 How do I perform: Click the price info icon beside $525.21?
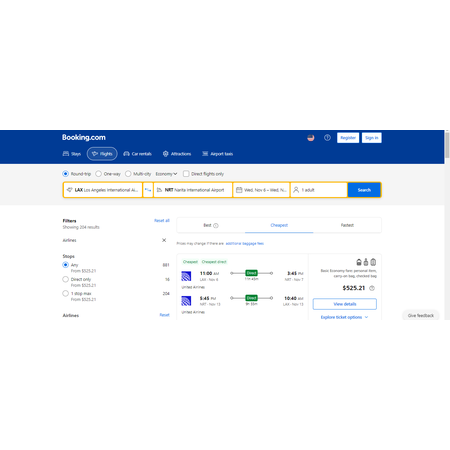click(372, 288)
